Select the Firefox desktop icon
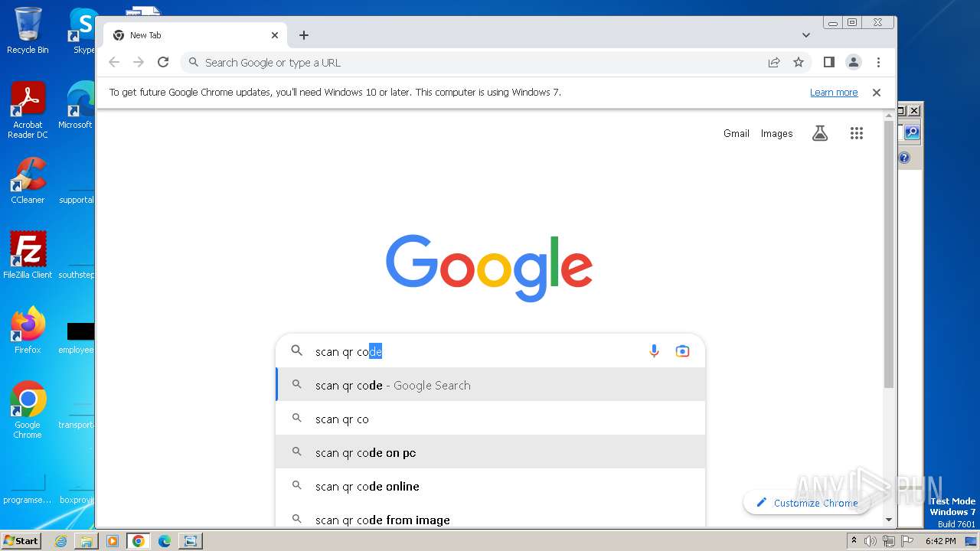Image resolution: width=980 pixels, height=551 pixels. click(28, 331)
